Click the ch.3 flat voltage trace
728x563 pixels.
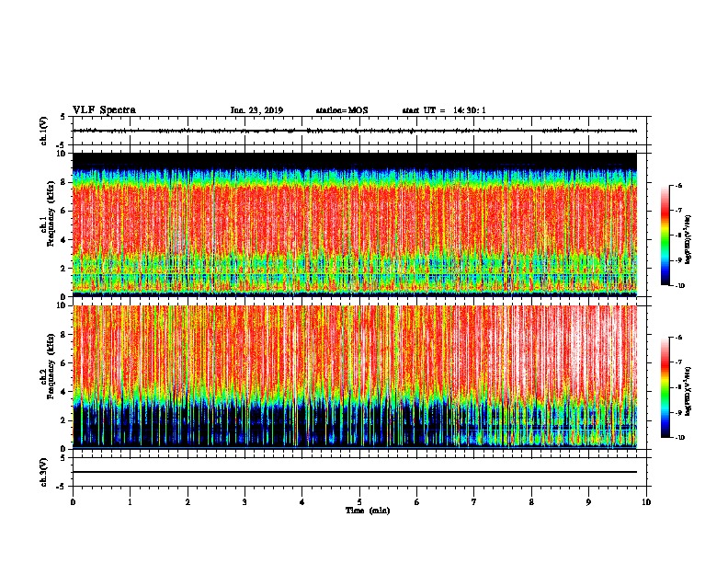coord(355,472)
